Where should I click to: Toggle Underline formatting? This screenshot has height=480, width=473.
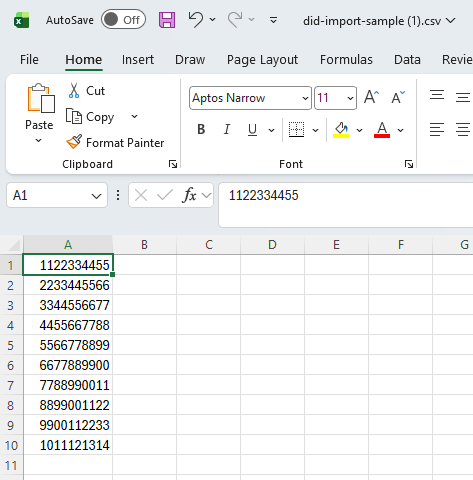tap(252, 129)
